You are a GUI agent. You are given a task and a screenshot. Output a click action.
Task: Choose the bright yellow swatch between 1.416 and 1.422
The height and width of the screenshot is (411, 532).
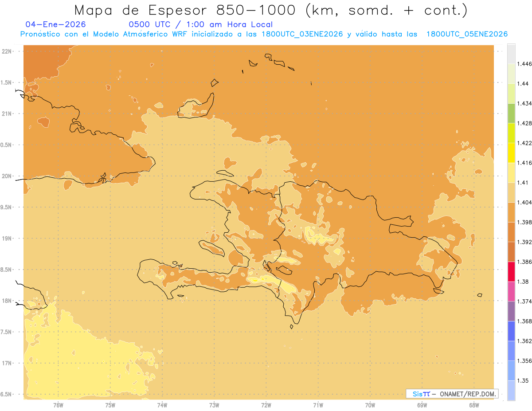[511, 153]
